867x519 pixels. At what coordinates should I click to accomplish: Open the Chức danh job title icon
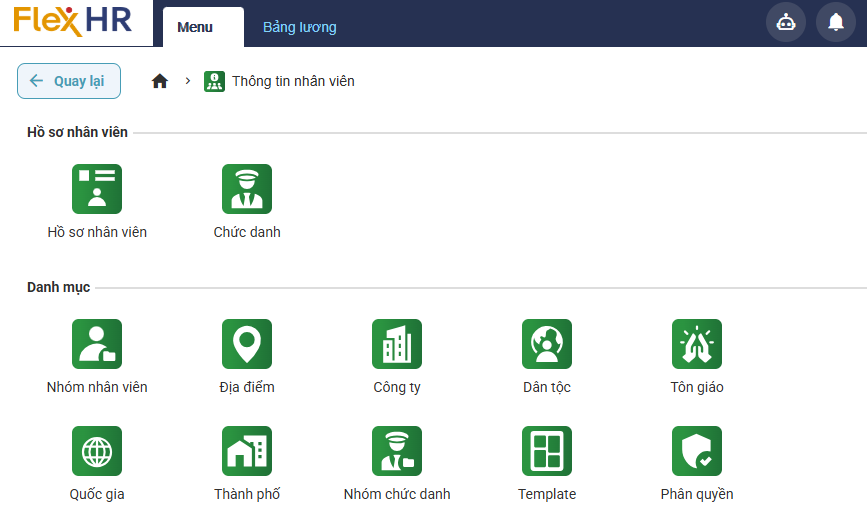point(247,189)
